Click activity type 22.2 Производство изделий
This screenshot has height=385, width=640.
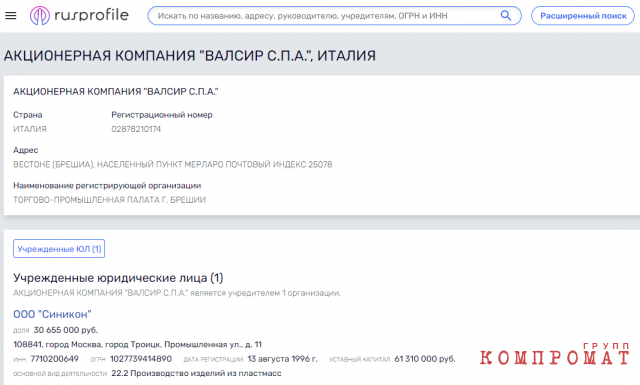[196, 373]
